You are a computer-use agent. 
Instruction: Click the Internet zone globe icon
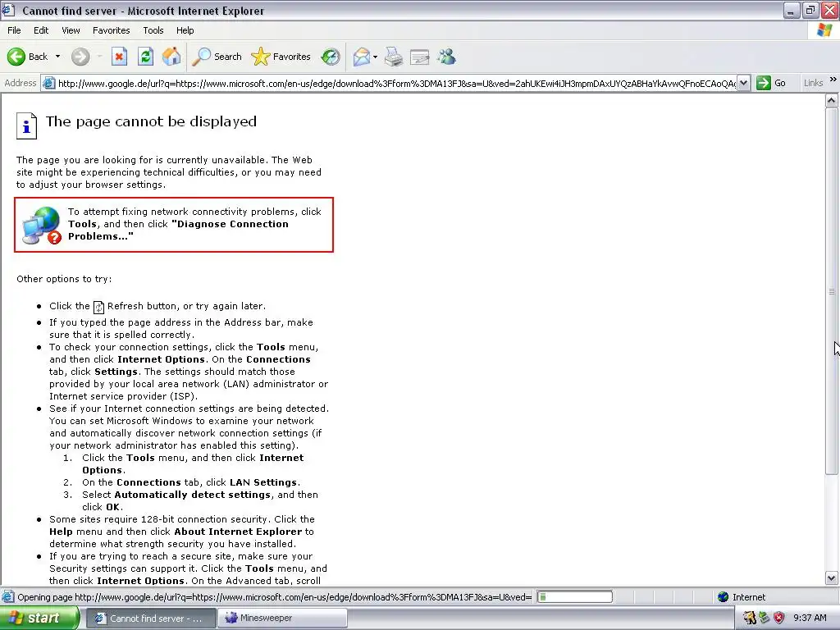click(724, 597)
